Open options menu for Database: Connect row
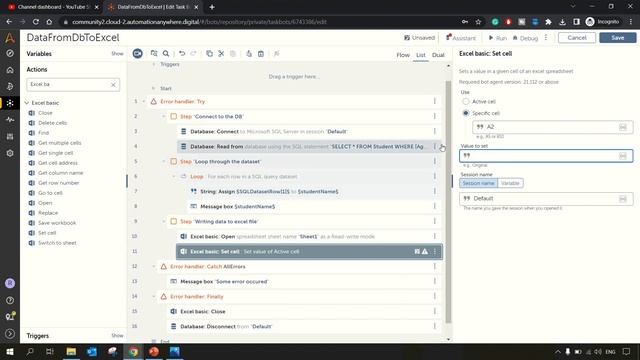The image size is (640, 360). coord(435,131)
